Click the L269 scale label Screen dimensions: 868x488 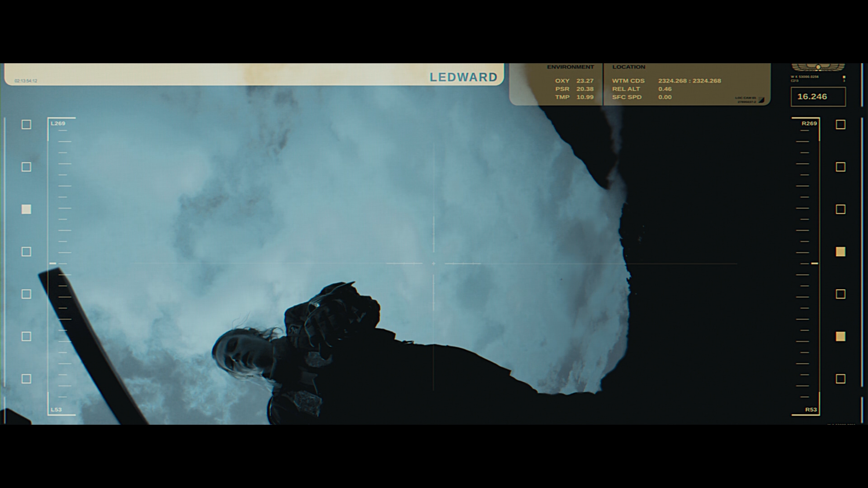[x=58, y=123]
